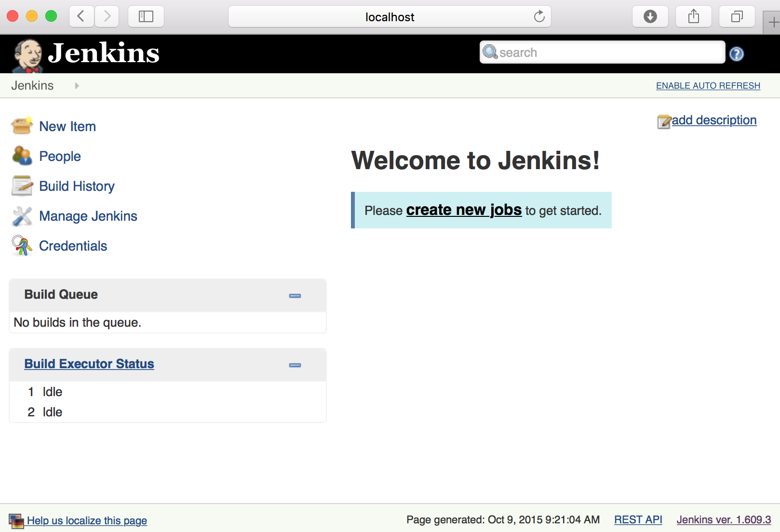The height and width of the screenshot is (532, 780).
Task: Open the New Item link
Action: click(67, 126)
